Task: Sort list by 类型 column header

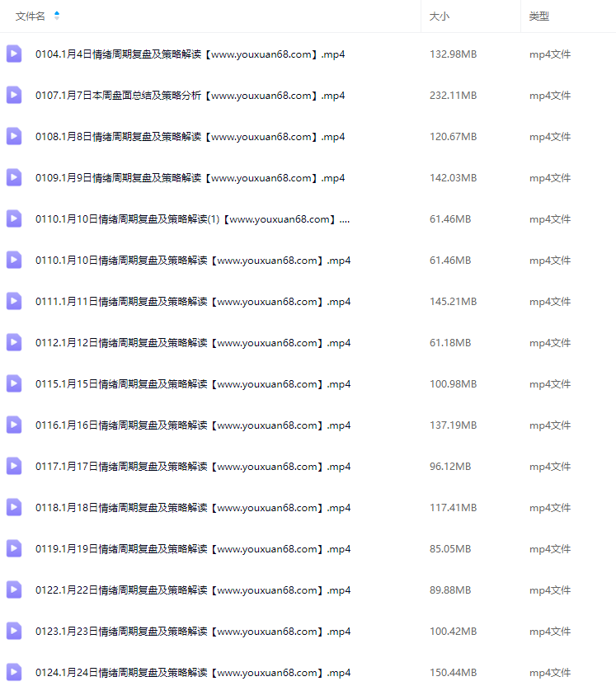Action: [x=539, y=16]
